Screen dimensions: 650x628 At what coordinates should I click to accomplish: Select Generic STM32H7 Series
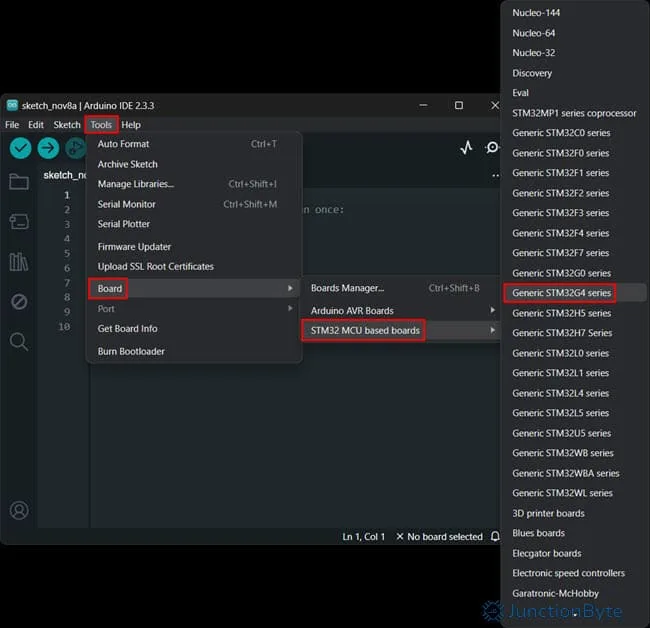tap(575, 333)
